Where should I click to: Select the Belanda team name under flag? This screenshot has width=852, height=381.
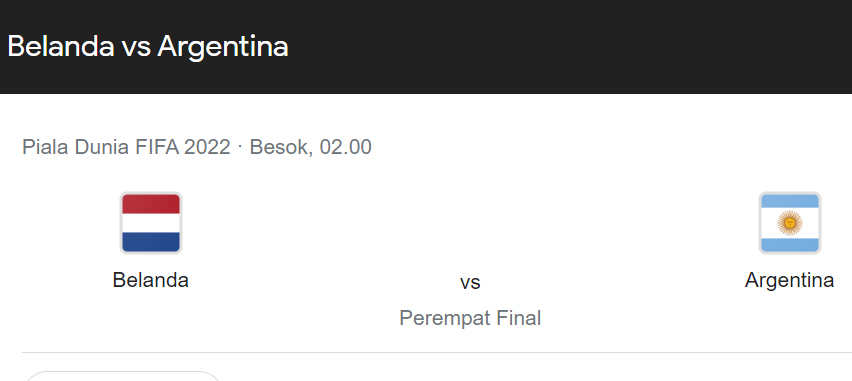pos(151,280)
